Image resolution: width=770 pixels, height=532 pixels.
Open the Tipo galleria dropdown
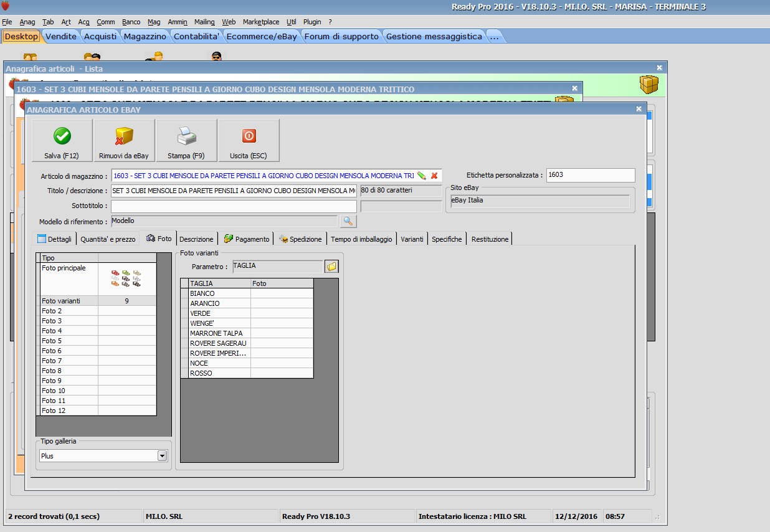(x=162, y=456)
